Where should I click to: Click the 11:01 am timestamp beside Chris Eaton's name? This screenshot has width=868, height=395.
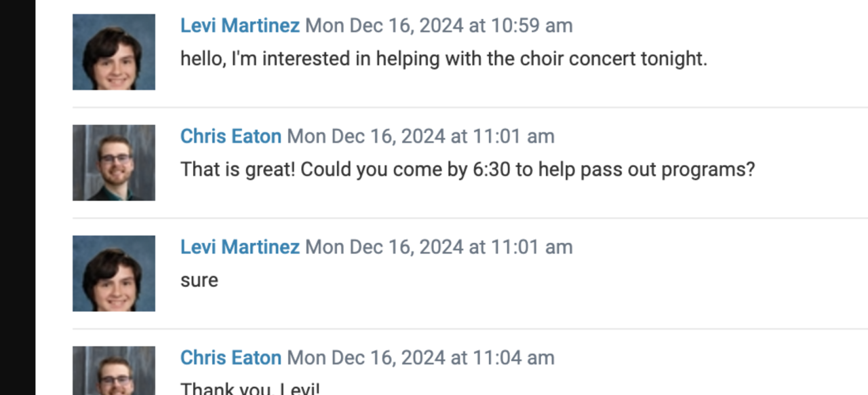point(420,136)
